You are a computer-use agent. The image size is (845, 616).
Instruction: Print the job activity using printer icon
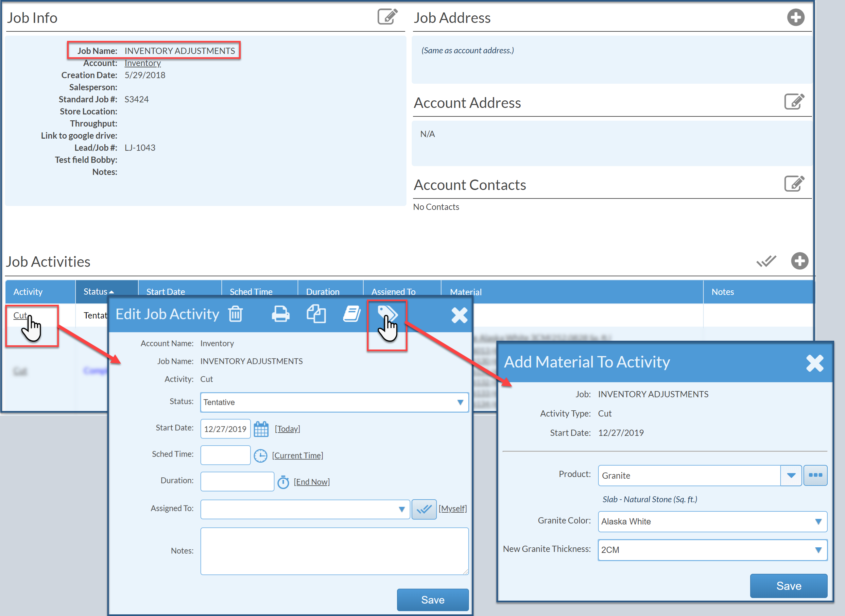pos(281,314)
